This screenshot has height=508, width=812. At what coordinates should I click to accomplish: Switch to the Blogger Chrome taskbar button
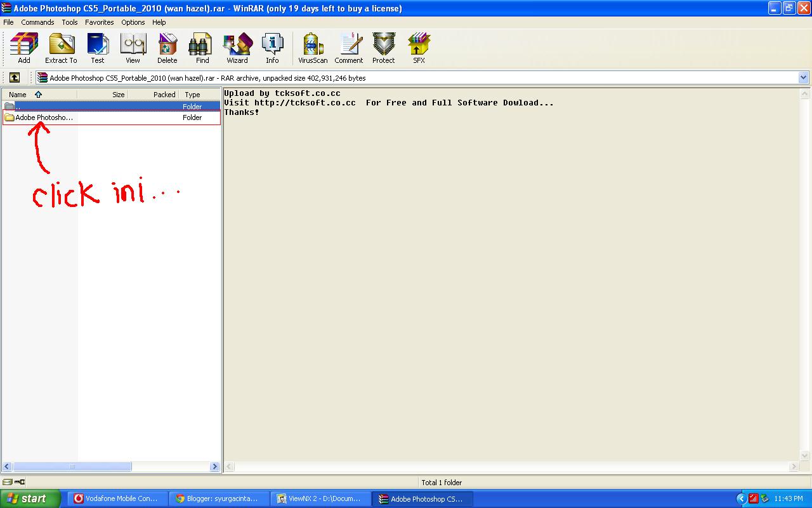pyautogui.click(x=219, y=498)
